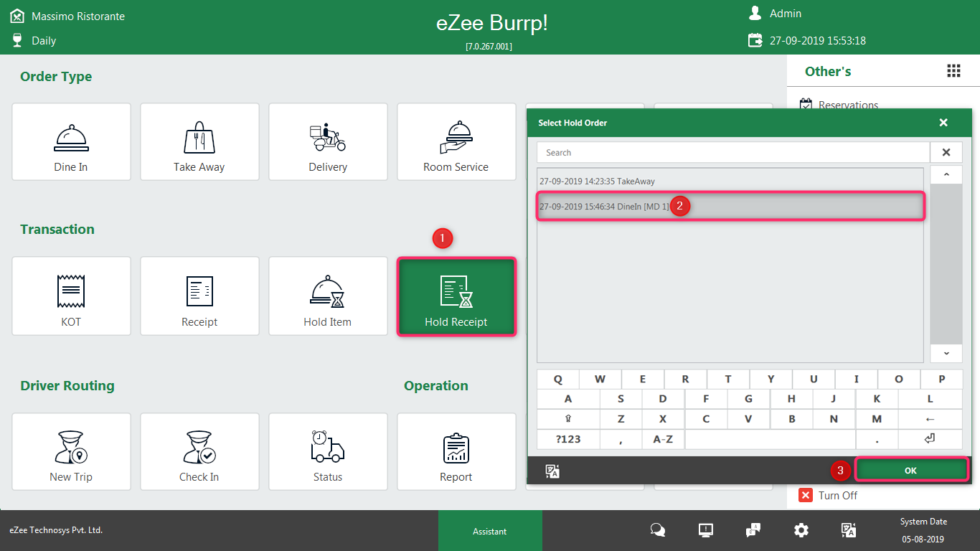
Task: Tap the A-Z keyboard mode key
Action: point(663,439)
